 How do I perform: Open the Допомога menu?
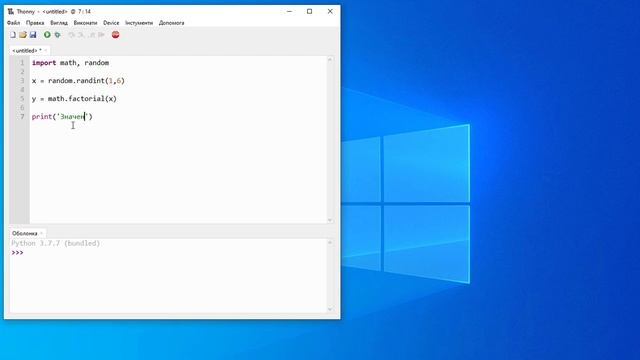[x=171, y=23]
